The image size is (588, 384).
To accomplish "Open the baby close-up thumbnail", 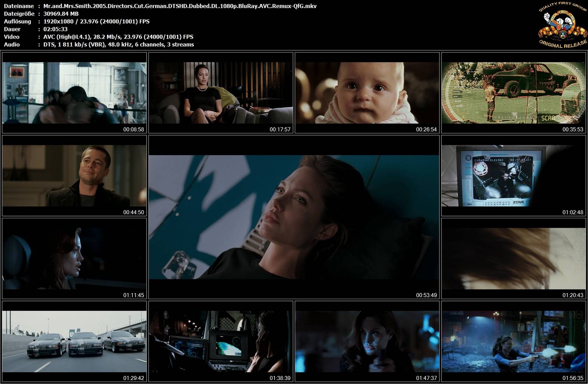I will click(367, 93).
